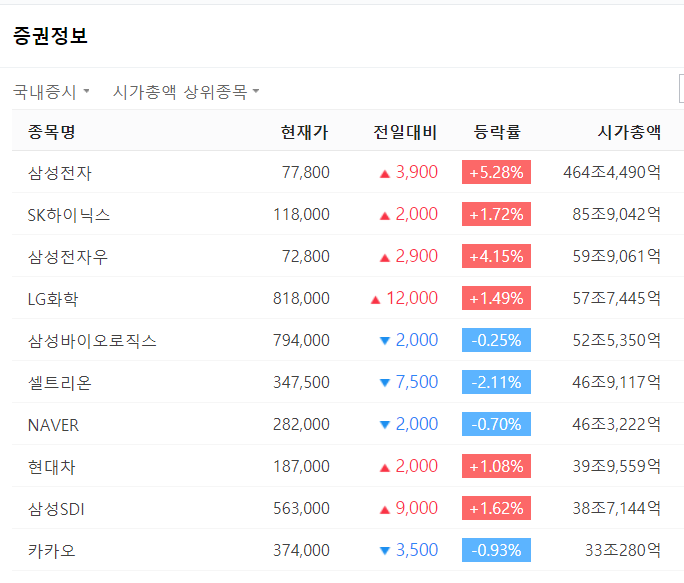
Task: Open SK하이닉스 stock link
Action: pos(68,215)
